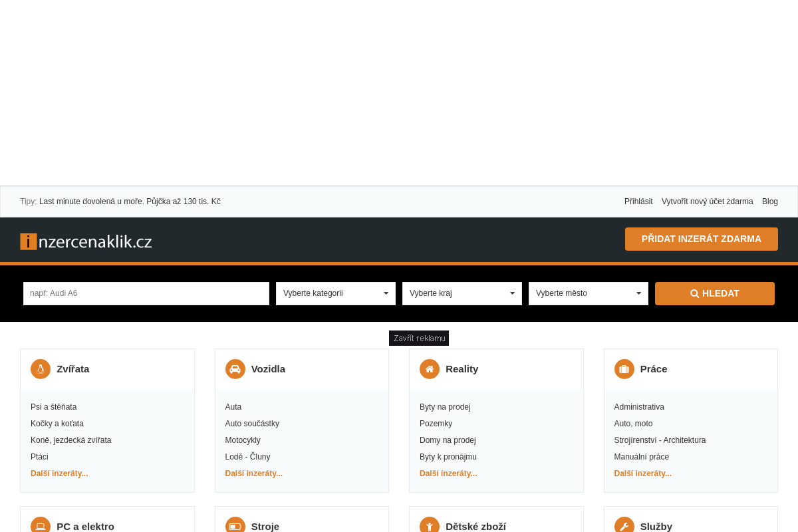Click the Práce briefcase icon

[x=624, y=369]
